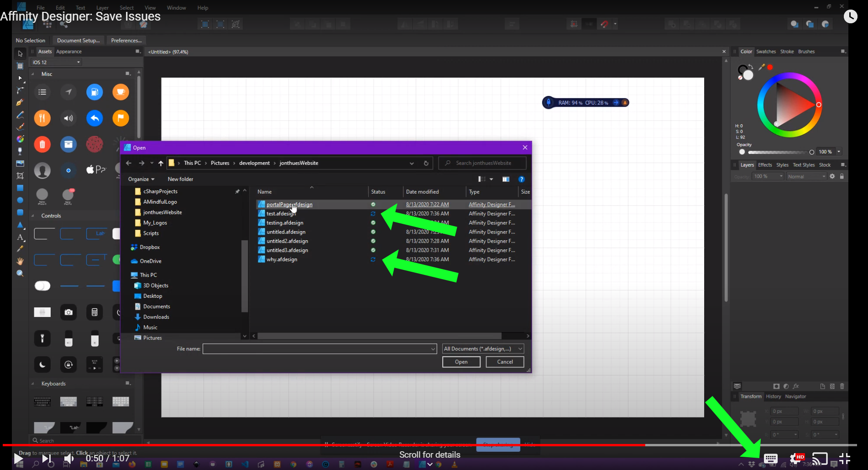The image size is (868, 470).
Task: Toggle snapping magnet in top toolbar
Action: [x=604, y=24]
